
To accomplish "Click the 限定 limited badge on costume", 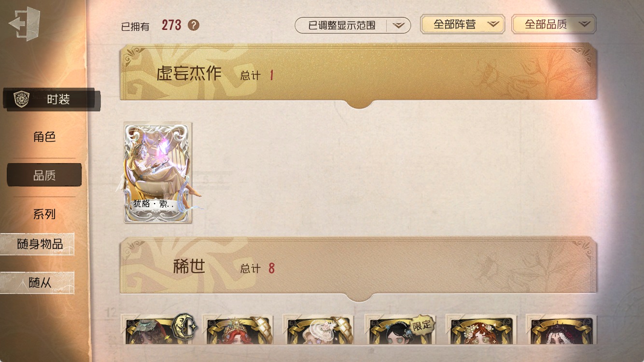I will coord(422,325).
